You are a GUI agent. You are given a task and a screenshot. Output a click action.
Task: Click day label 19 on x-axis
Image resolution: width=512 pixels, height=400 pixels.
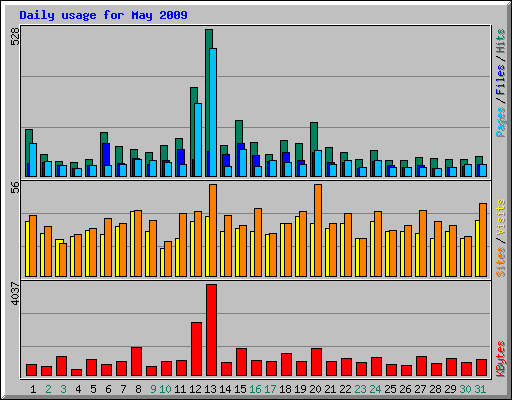click(300, 389)
